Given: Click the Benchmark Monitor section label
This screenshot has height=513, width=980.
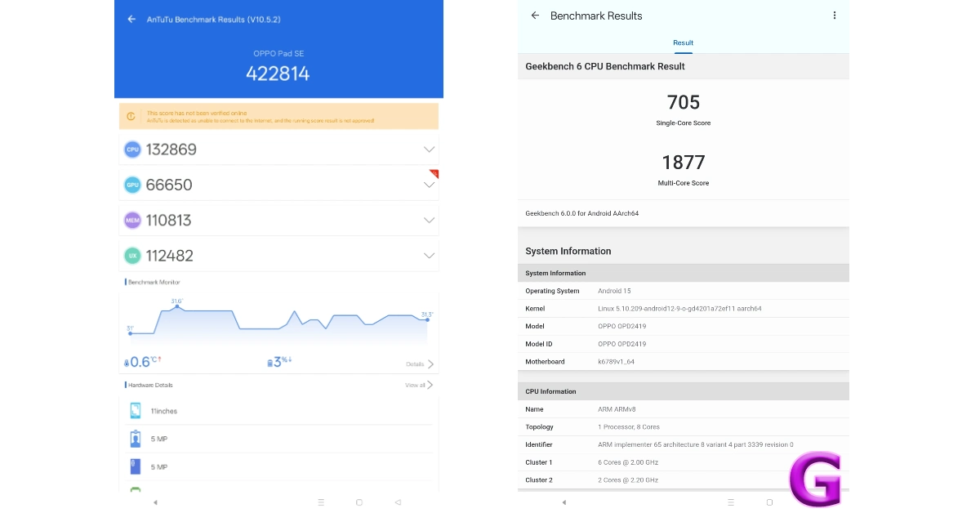Looking at the screenshot, I should [154, 282].
